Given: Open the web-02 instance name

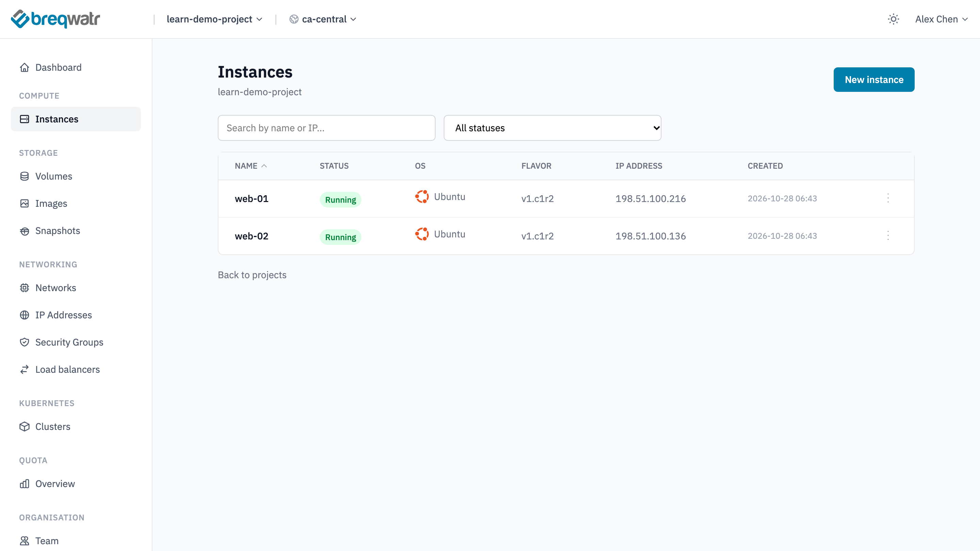Looking at the screenshot, I should tap(251, 236).
